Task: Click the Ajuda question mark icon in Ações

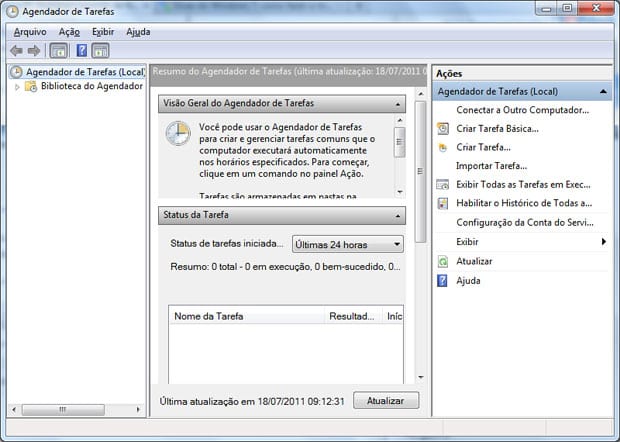Action: click(442, 281)
